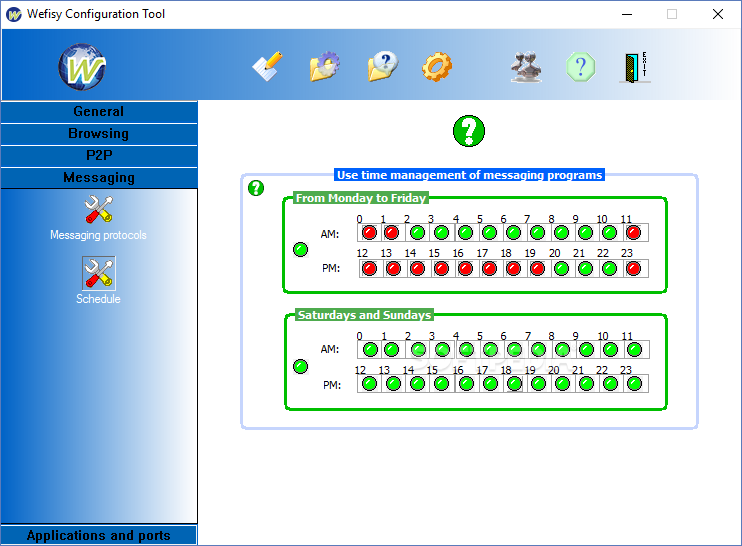Toggle weekend hour 11 AM green light
This screenshot has height=546, width=742.
coord(634,350)
